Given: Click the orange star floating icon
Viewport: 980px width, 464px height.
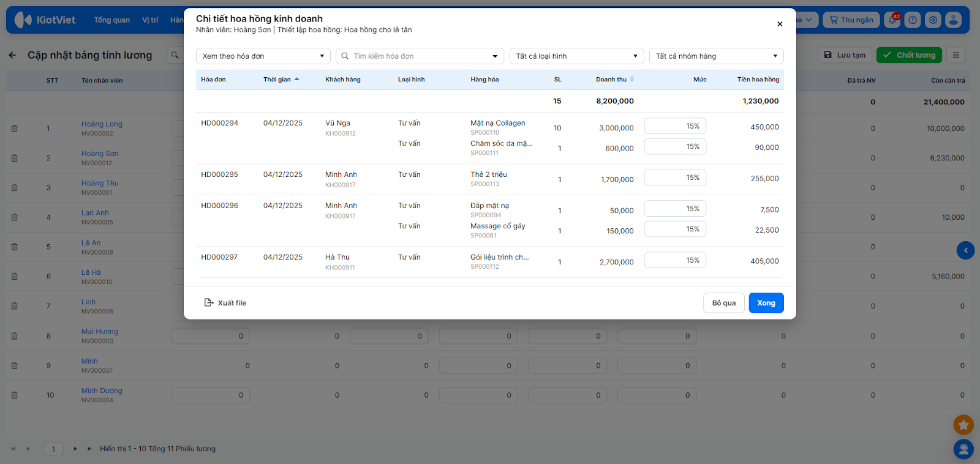Looking at the screenshot, I should (963, 424).
